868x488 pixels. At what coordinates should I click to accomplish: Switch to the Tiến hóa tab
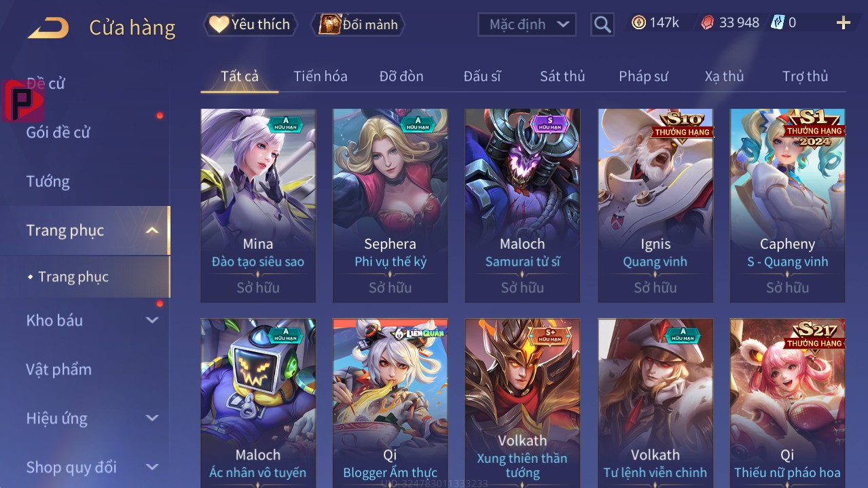pos(321,76)
